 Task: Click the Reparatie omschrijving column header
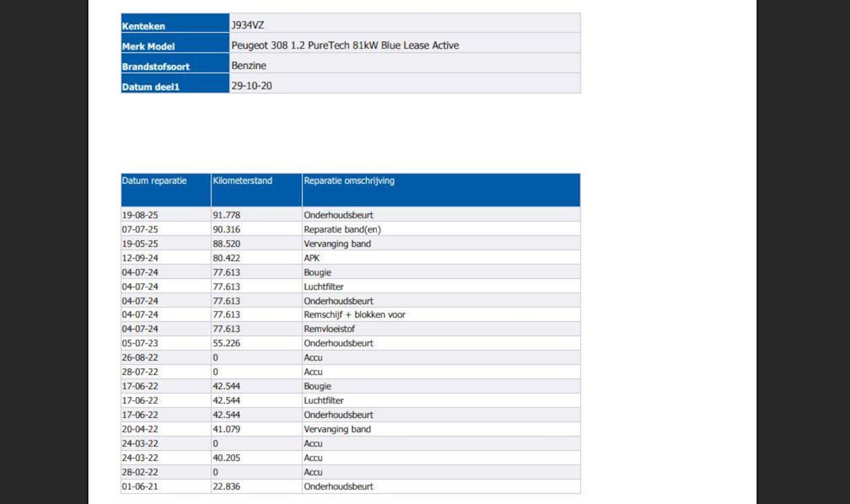[349, 181]
